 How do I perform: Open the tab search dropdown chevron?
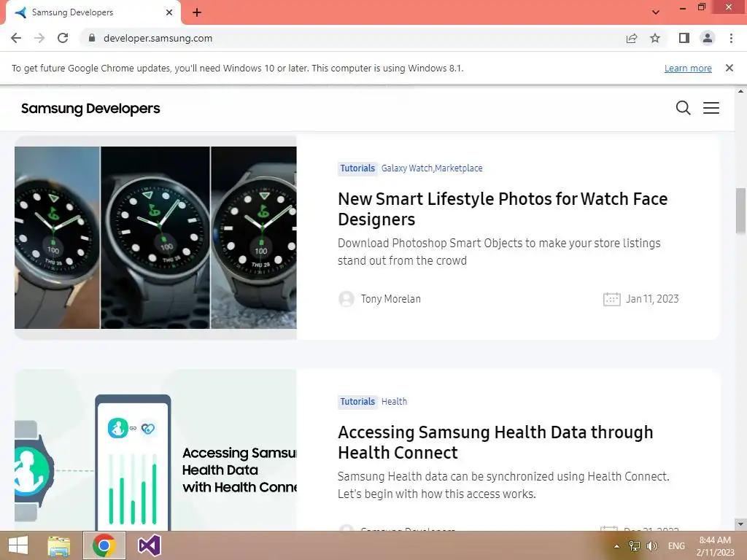point(656,12)
